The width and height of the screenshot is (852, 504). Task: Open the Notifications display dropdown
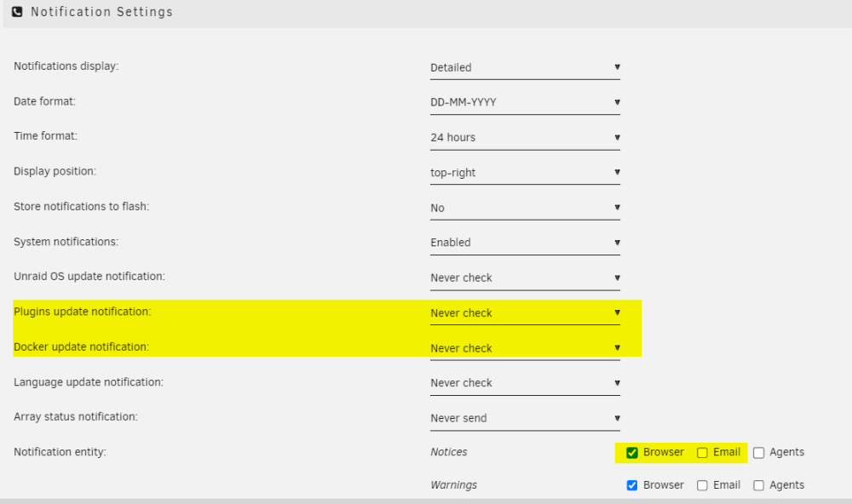coord(525,68)
